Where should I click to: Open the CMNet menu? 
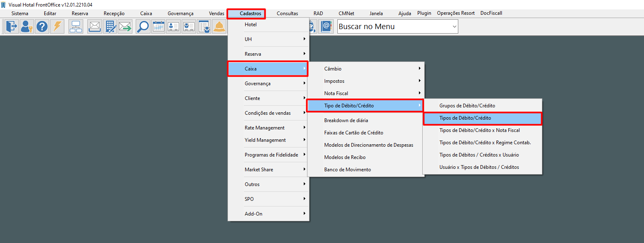point(346,14)
